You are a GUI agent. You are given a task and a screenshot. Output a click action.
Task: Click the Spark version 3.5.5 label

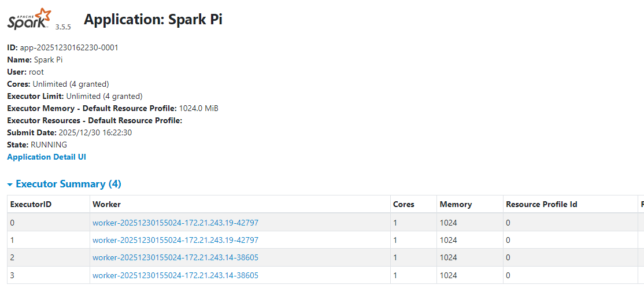coord(63,27)
